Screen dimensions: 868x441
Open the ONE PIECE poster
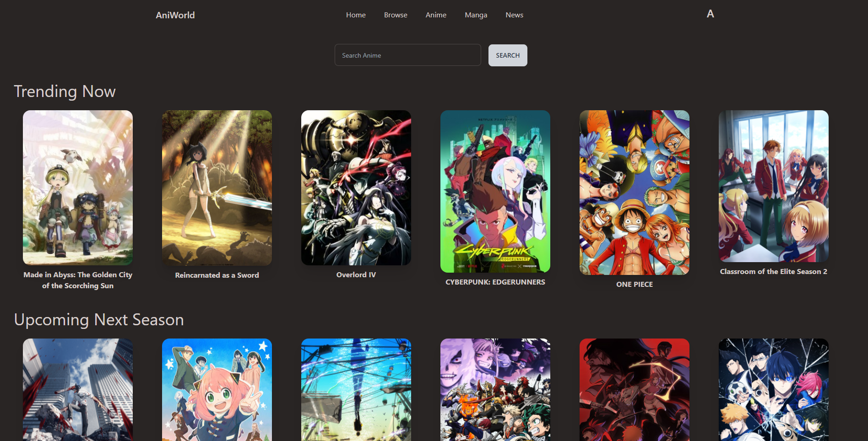coord(635,193)
